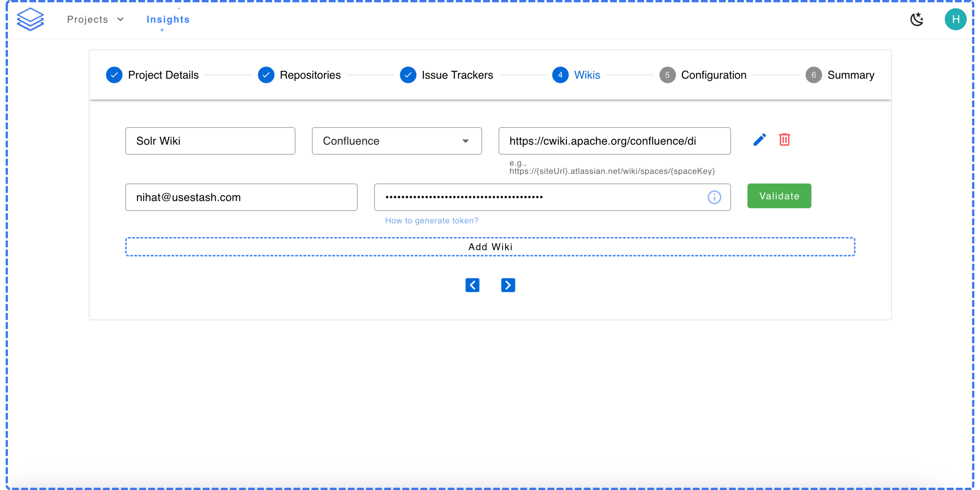Click the Project Details completed checkmark
This screenshot has width=980, height=490.
coord(114,75)
